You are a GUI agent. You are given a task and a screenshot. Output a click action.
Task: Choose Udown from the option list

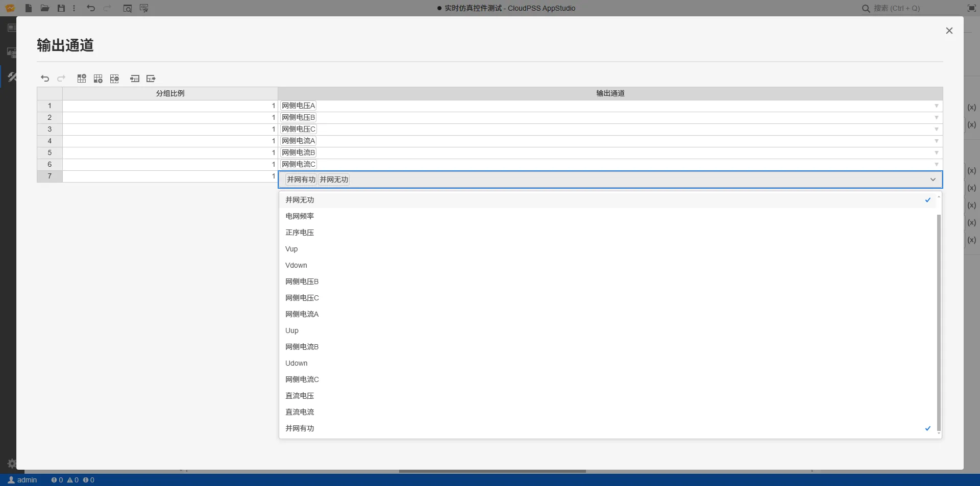[x=607, y=363]
